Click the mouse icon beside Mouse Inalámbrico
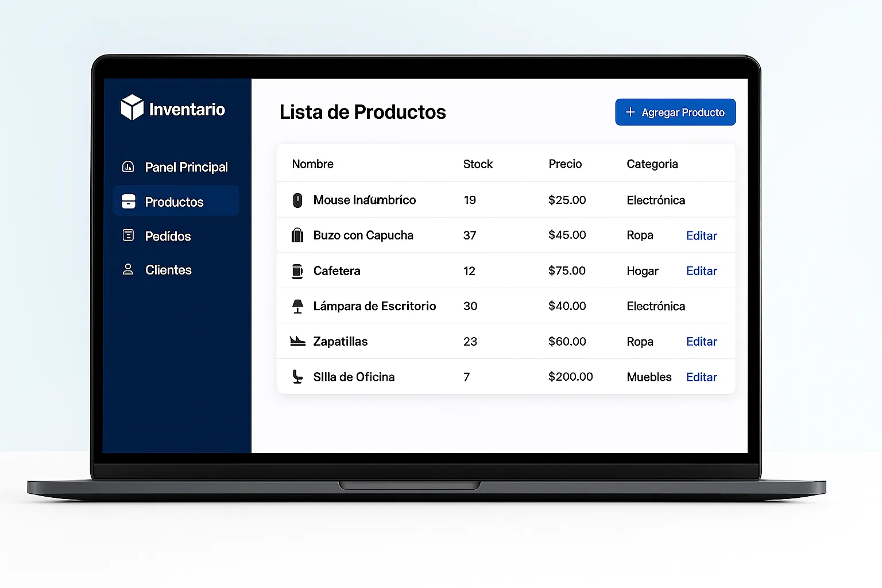This screenshot has width=882, height=588. (297, 200)
